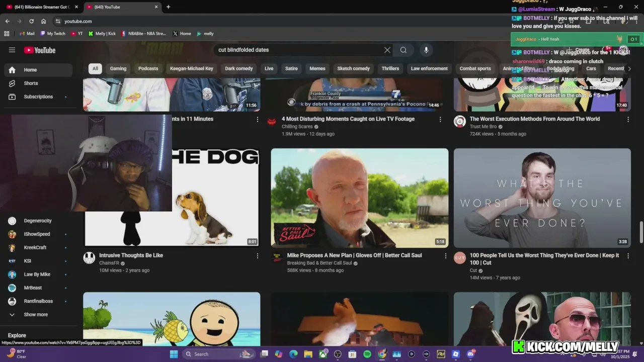
Task: Play Better Call Saul video thumbnail
Action: pyautogui.click(x=360, y=198)
